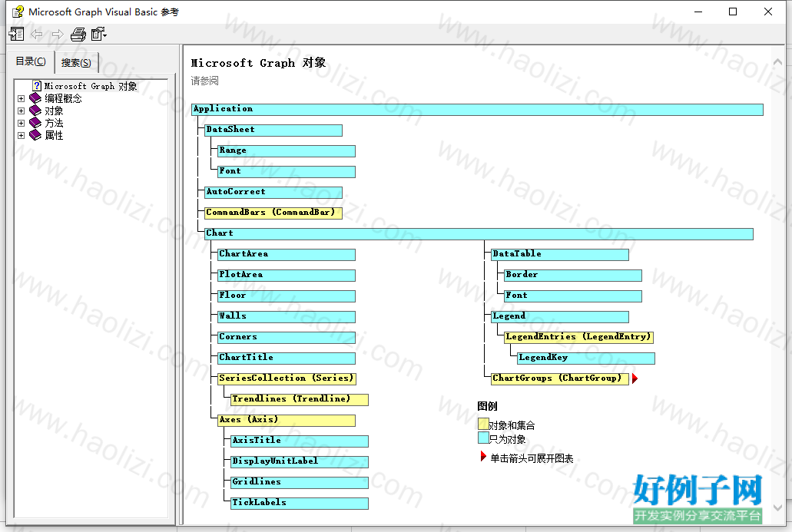Image resolution: width=792 pixels, height=532 pixels.
Task: Open the ChartTitle object box
Action: [287, 358]
